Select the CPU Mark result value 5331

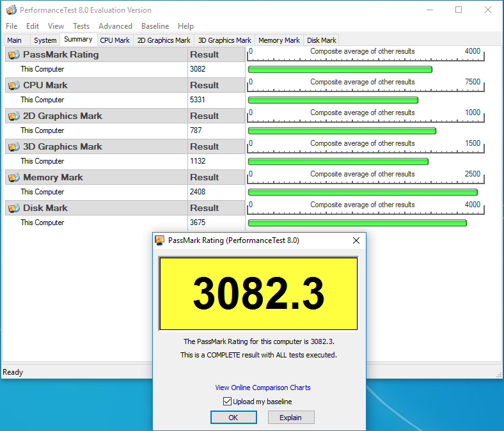tap(198, 100)
